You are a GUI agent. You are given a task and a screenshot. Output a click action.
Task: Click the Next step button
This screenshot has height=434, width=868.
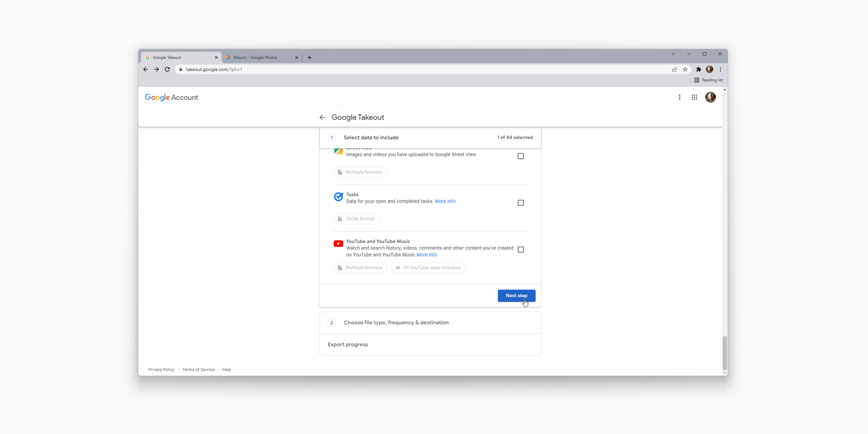point(516,296)
